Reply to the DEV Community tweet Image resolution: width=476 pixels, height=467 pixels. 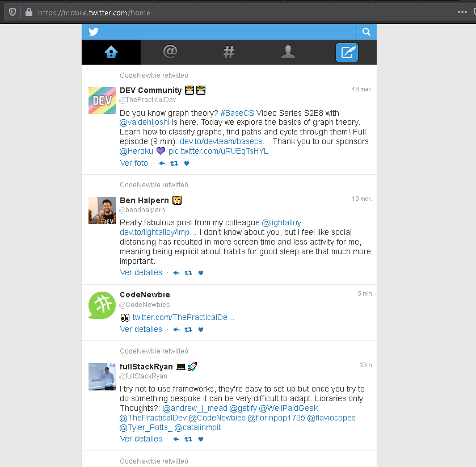[162, 163]
